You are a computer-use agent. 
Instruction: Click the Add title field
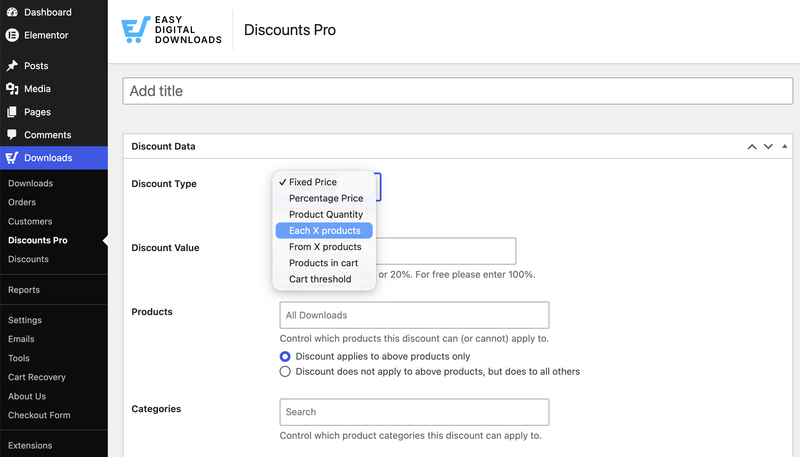pos(458,91)
